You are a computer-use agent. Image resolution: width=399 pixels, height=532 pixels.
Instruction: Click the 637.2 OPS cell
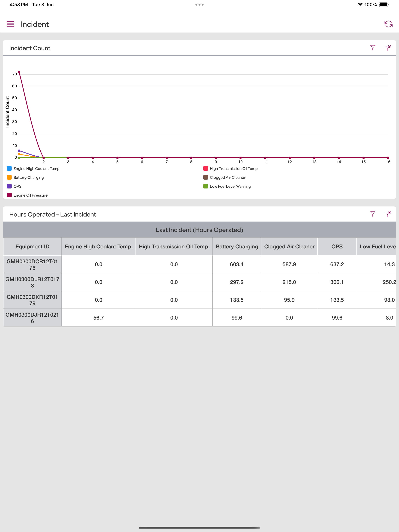coord(337,264)
